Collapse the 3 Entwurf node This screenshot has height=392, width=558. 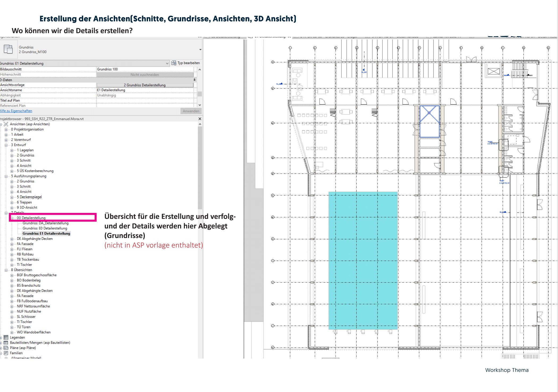click(6, 145)
